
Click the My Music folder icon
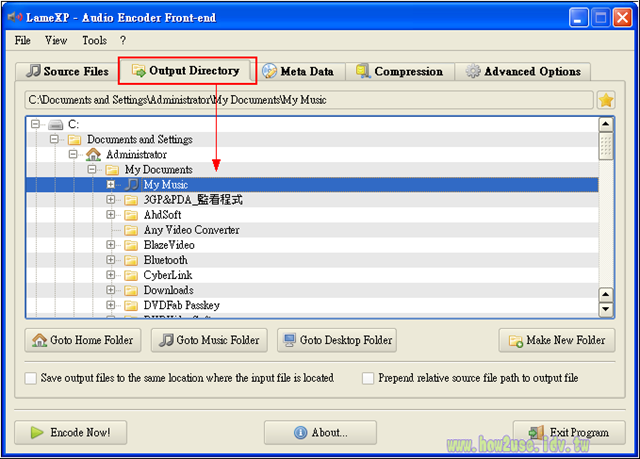131,185
